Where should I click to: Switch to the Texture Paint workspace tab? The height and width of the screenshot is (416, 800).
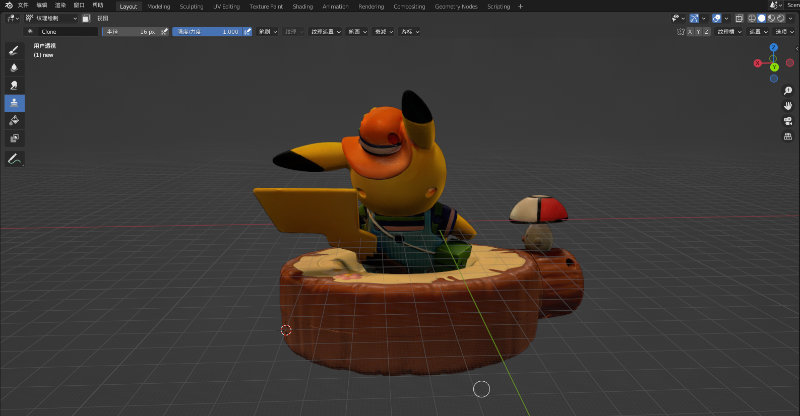266,7
